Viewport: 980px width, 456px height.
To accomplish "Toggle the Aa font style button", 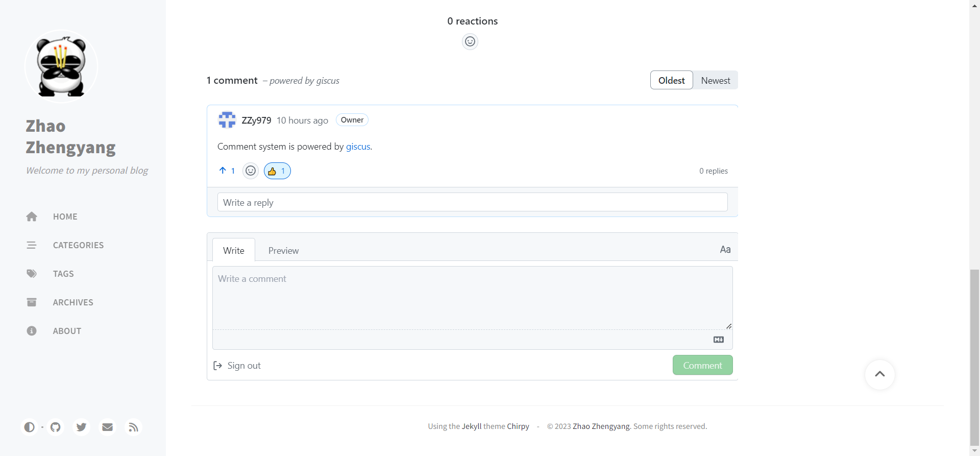I will pyautogui.click(x=725, y=249).
